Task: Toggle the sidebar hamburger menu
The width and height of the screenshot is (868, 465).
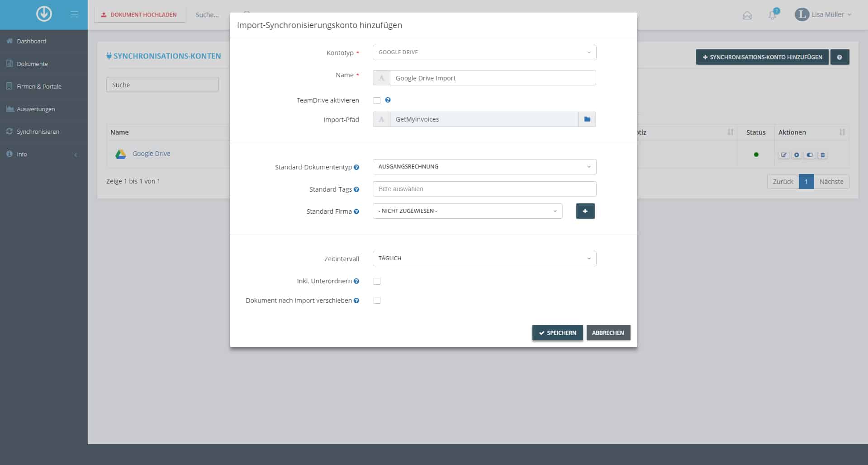Action: tap(75, 14)
